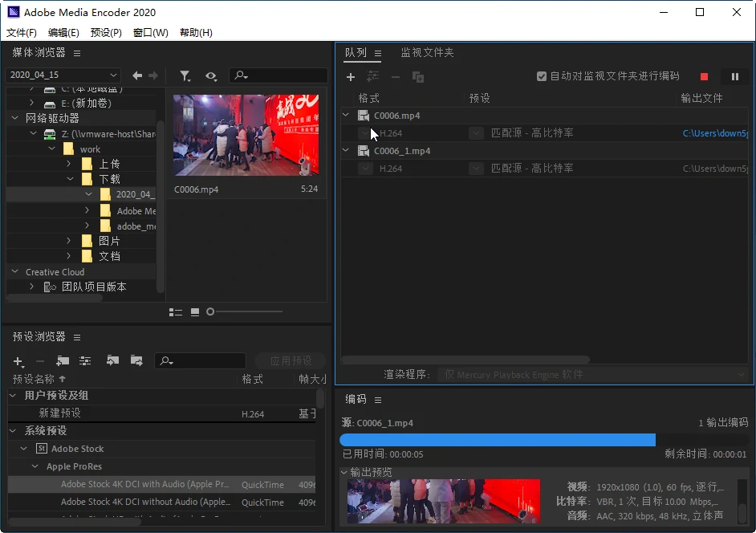Click the add source plus icon in queue
This screenshot has height=533, width=756.
coord(350,77)
